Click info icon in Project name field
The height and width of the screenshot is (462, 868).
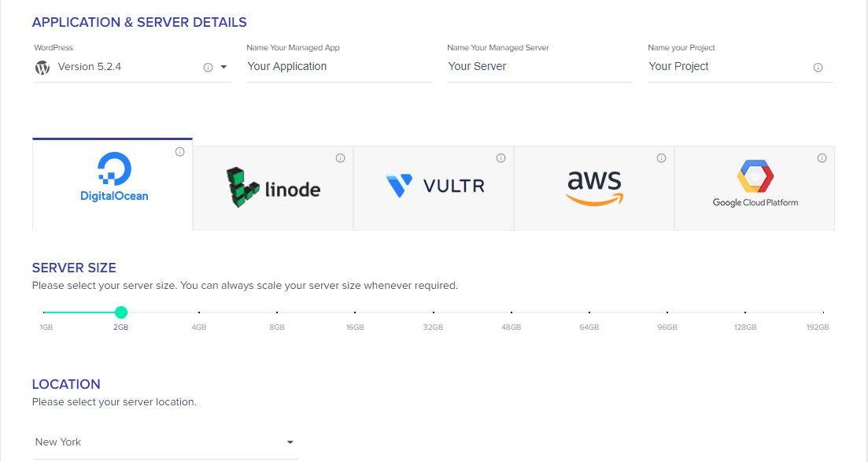click(818, 68)
